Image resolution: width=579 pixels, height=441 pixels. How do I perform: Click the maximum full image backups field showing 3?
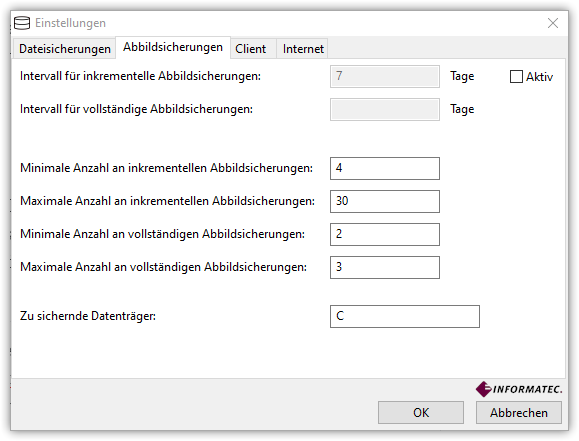385,267
